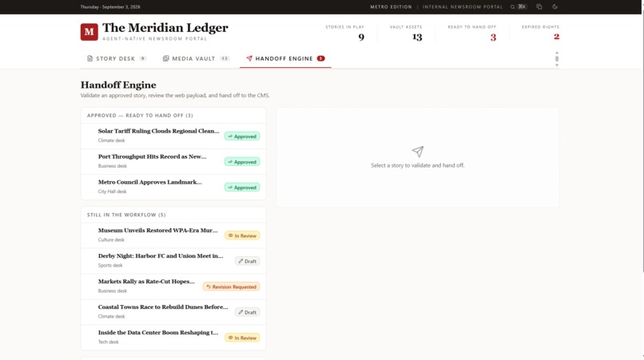Click Draft badge on Derby Night story

click(247, 261)
